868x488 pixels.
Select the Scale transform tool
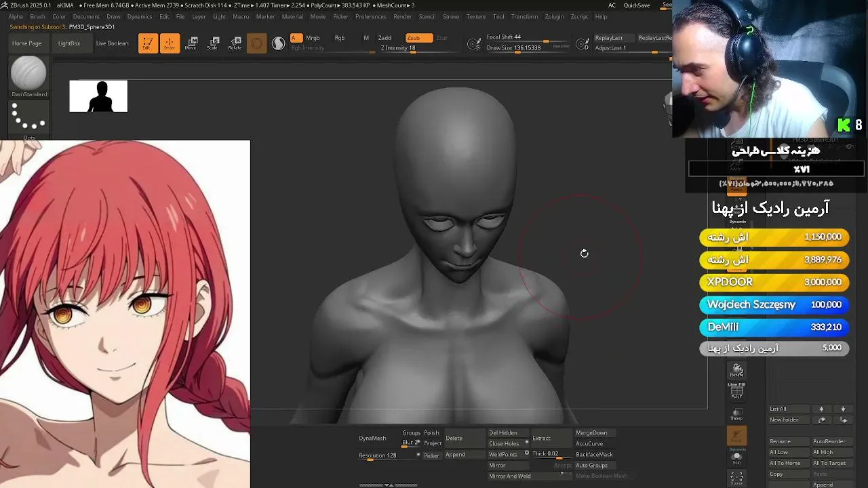[x=212, y=43]
